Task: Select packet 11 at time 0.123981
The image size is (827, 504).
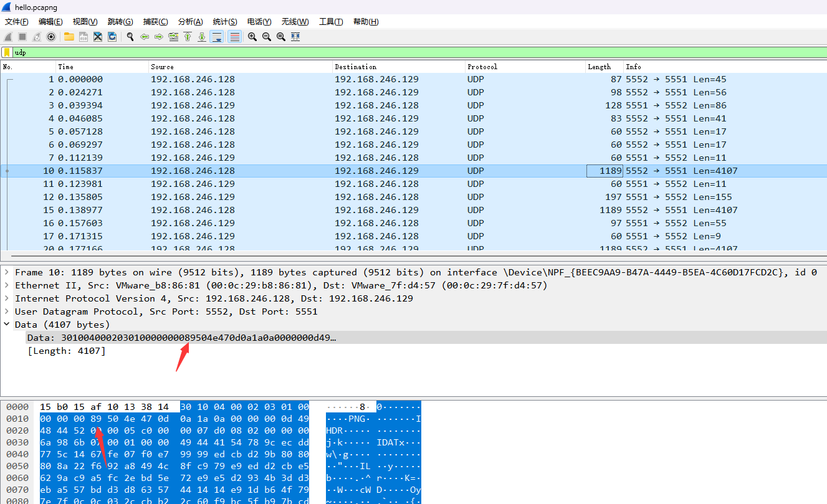Action: point(413,184)
